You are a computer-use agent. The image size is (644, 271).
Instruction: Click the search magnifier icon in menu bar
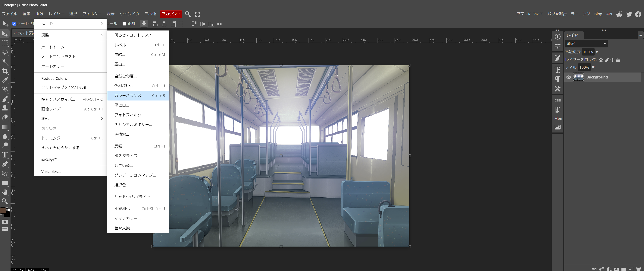point(188,14)
